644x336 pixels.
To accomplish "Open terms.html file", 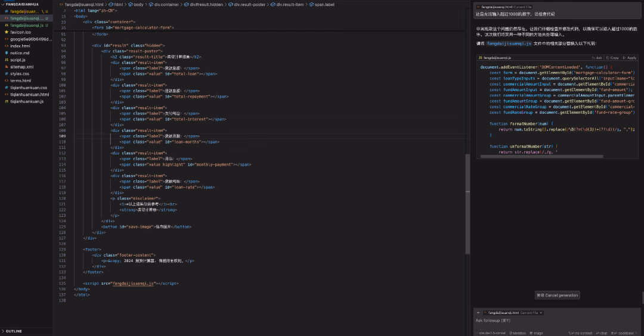I will [20, 81].
